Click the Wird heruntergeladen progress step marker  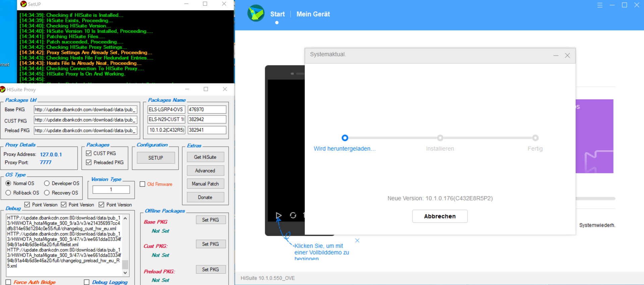click(345, 138)
